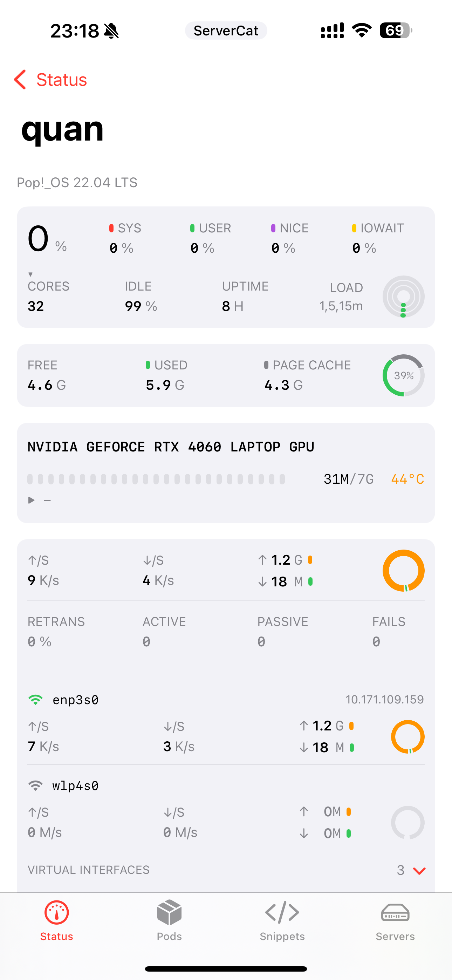Expand the Virtual Interfaces chevron

tap(419, 871)
